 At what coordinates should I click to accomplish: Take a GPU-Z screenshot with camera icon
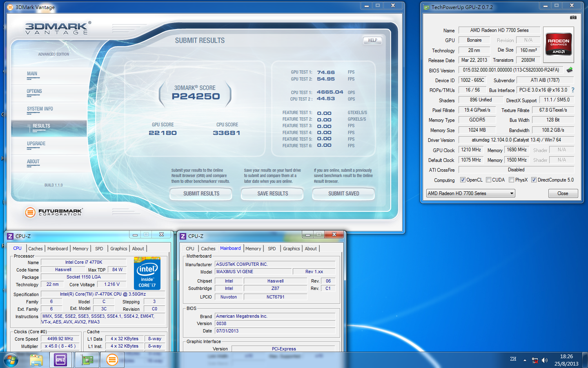573,18
